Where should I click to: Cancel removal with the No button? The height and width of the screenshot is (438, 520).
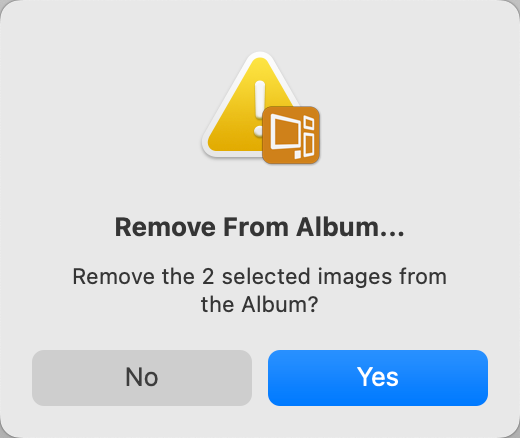[142, 378]
